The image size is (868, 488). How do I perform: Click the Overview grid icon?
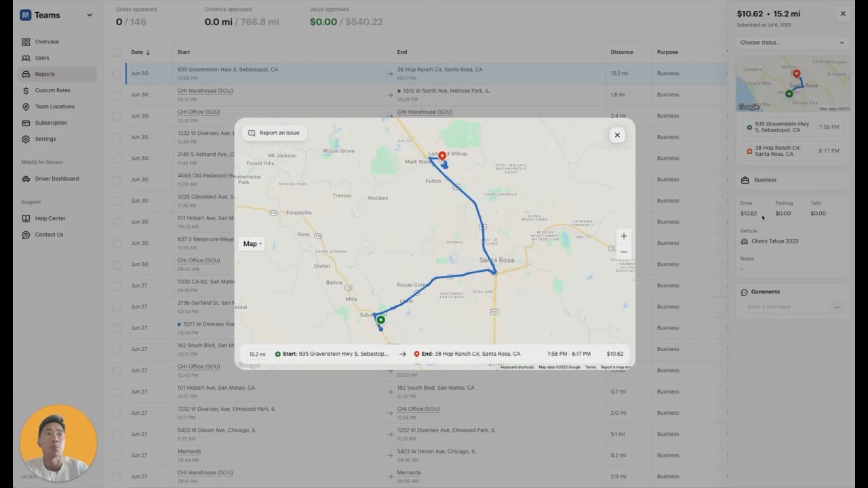point(26,42)
